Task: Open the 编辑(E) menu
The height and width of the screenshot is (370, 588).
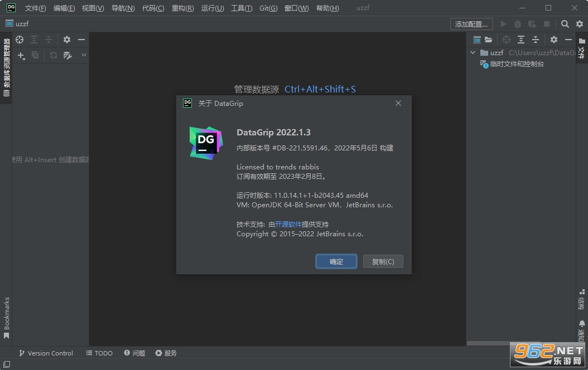Action: [64, 8]
